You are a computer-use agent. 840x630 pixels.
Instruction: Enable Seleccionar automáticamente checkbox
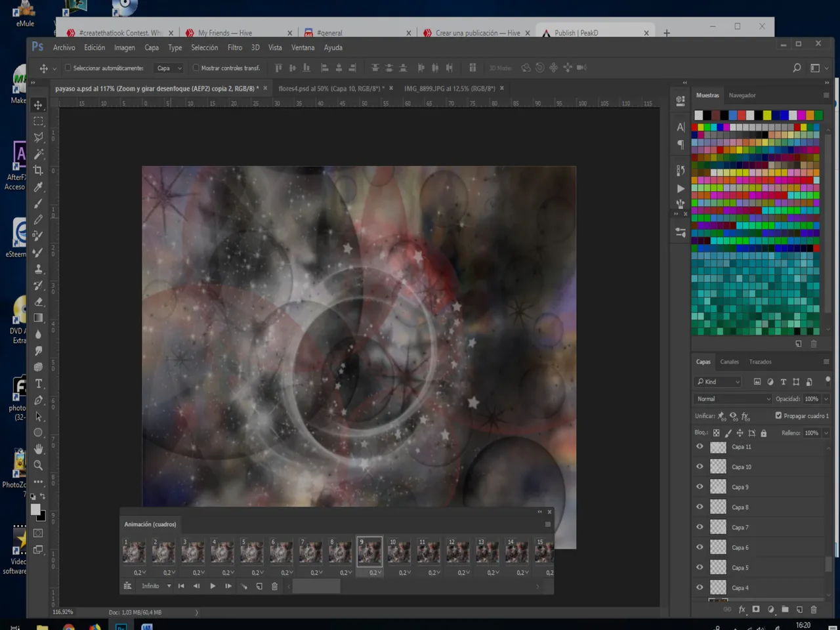click(x=68, y=68)
